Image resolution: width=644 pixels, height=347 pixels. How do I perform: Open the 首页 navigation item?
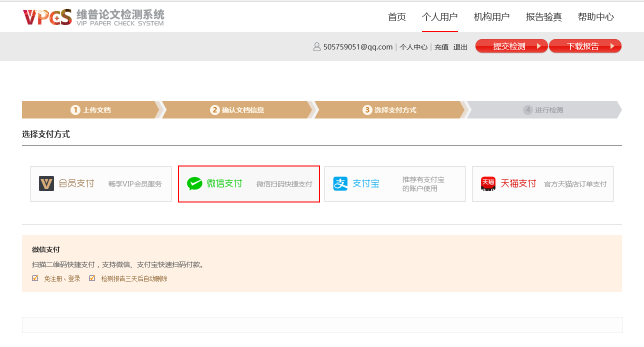397,16
